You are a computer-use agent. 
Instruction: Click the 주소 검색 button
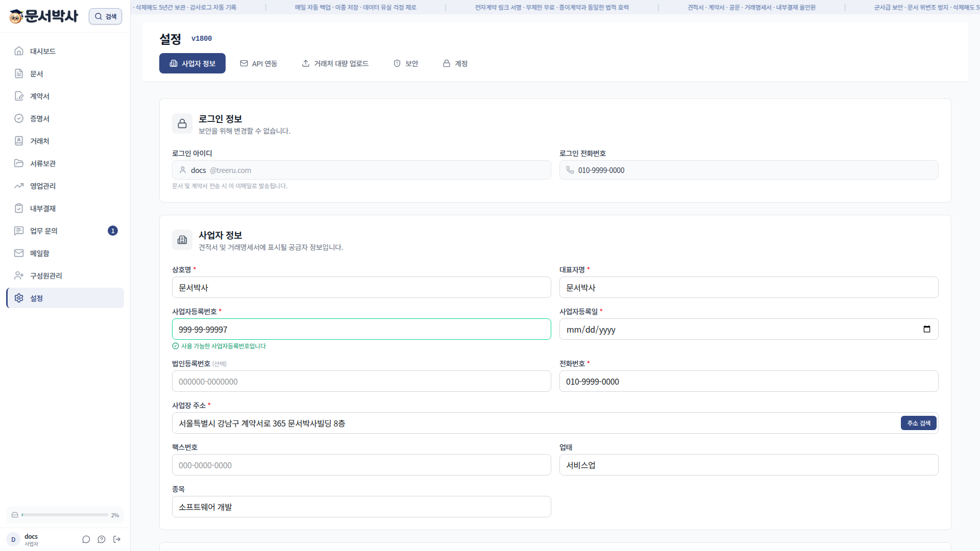click(x=919, y=423)
